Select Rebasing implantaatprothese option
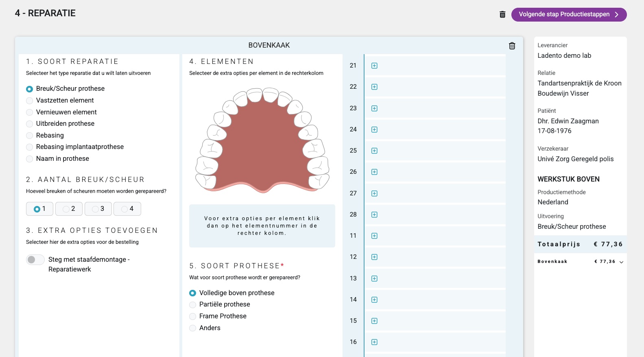The height and width of the screenshot is (357, 644). pyautogui.click(x=30, y=147)
